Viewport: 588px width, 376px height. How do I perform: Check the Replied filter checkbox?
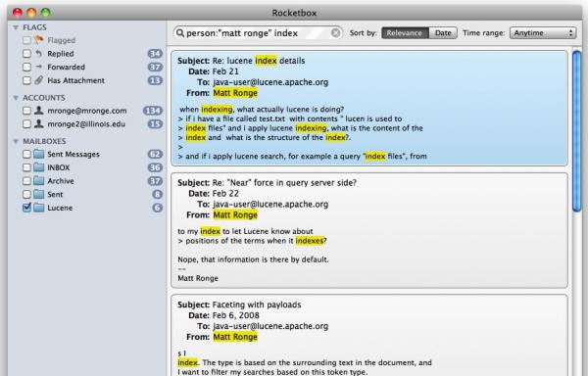[26, 54]
